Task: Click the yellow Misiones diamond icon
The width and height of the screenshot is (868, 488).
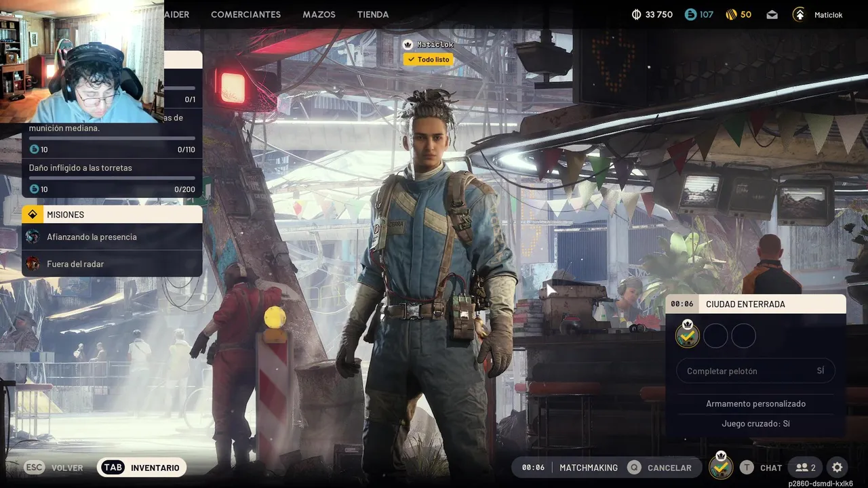Action: click(x=33, y=214)
